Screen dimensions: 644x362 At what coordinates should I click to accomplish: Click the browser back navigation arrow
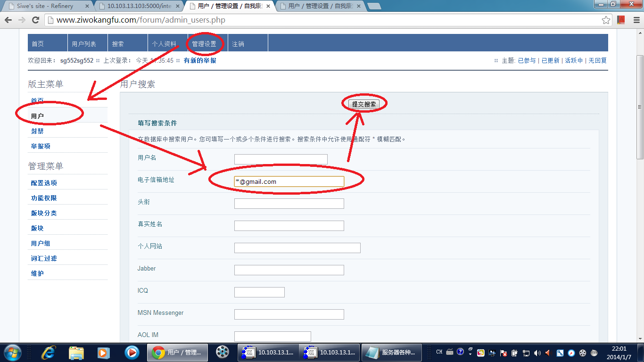pyautogui.click(x=8, y=21)
